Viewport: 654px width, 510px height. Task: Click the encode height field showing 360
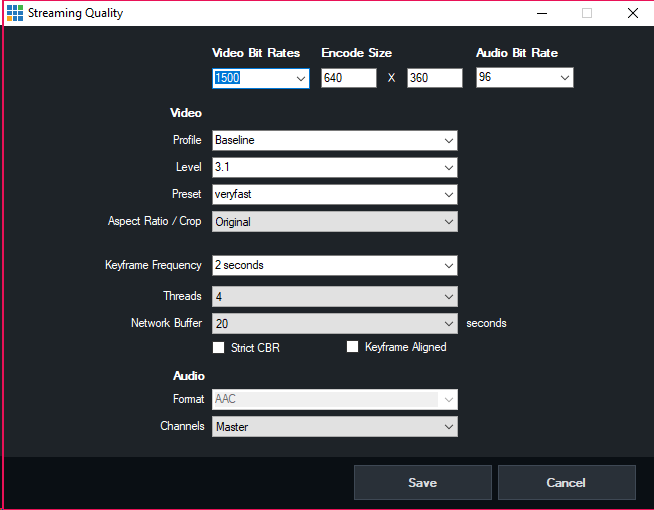coord(435,78)
